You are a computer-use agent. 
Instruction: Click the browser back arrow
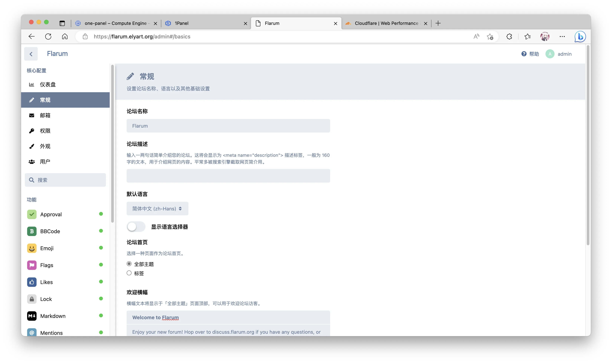coord(31,37)
